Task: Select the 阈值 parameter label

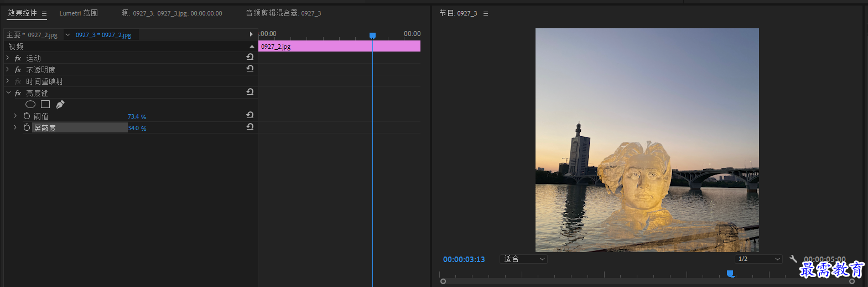Action: (41, 116)
